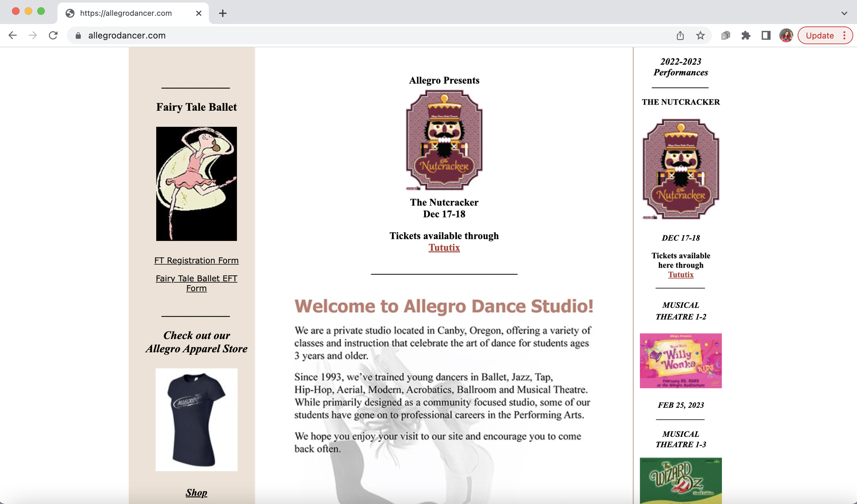The width and height of the screenshot is (857, 504).
Task: Click the share page icon
Action: 680,35
